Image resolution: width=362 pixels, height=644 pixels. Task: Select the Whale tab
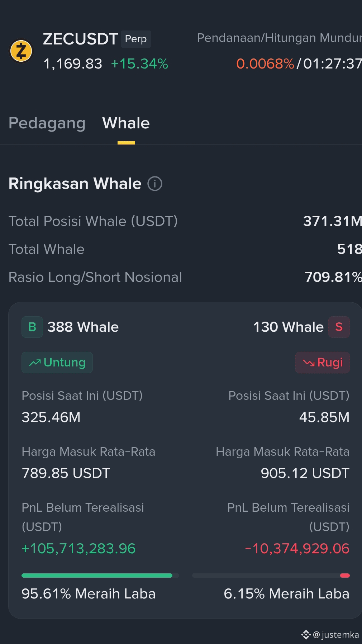pyautogui.click(x=126, y=123)
